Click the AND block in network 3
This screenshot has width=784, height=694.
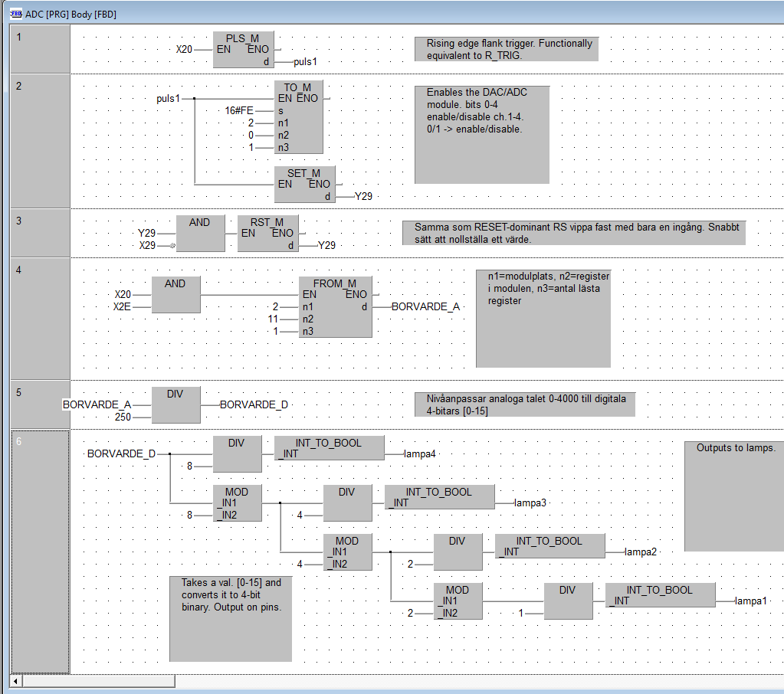(199, 233)
